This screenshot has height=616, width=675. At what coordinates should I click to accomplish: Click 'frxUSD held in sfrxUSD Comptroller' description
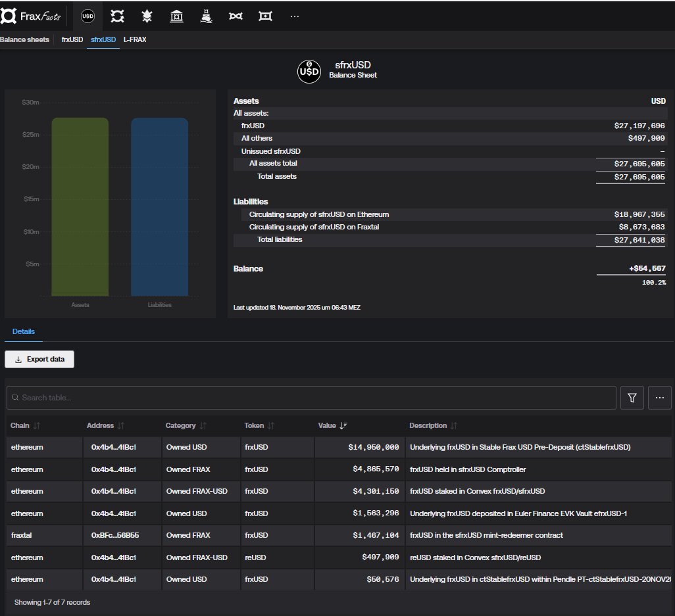tap(468, 469)
